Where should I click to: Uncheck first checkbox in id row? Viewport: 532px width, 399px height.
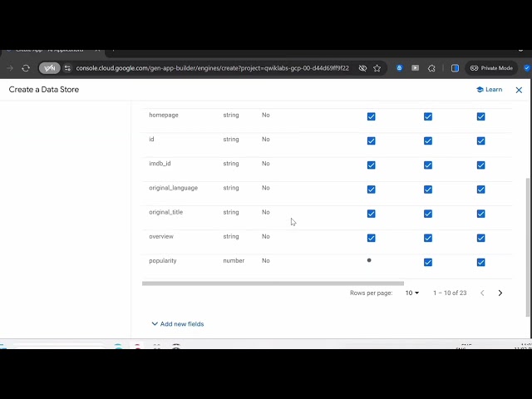[x=372, y=140]
